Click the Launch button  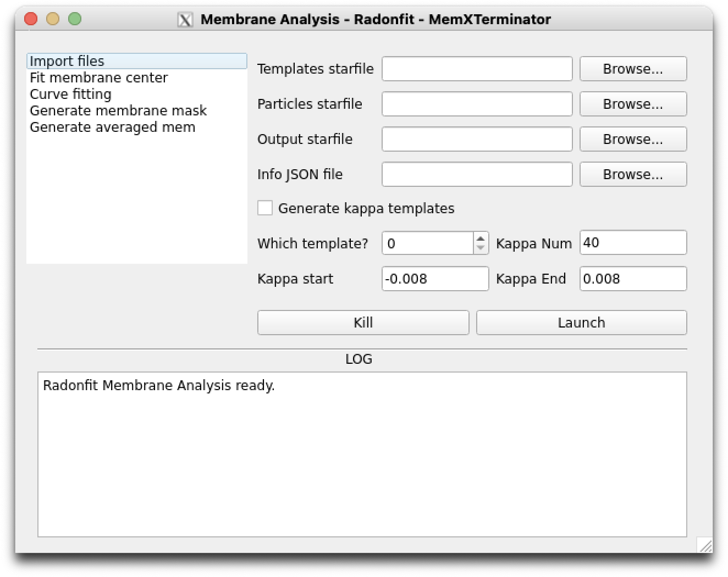click(x=581, y=323)
